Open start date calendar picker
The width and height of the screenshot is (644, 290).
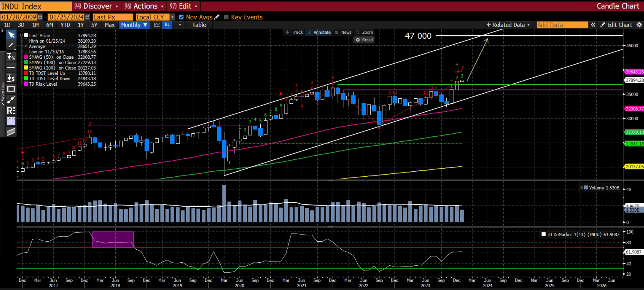[40, 17]
